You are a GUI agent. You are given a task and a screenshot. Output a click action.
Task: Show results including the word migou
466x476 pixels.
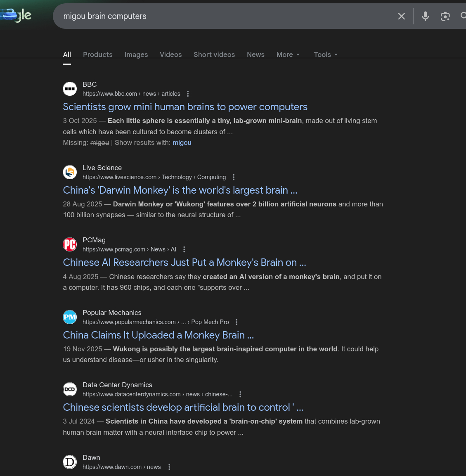point(182,142)
